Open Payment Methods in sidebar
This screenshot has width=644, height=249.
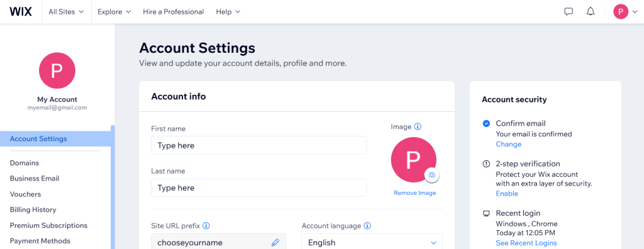40,241
